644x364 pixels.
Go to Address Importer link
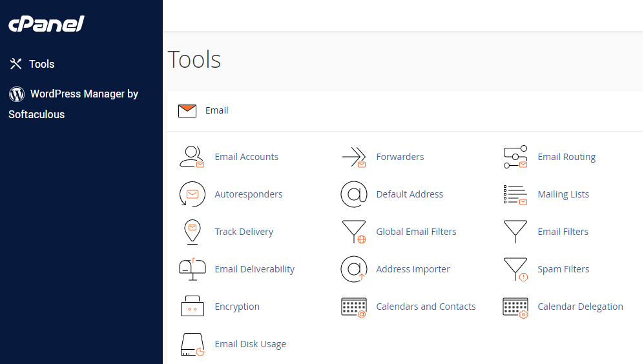413,269
